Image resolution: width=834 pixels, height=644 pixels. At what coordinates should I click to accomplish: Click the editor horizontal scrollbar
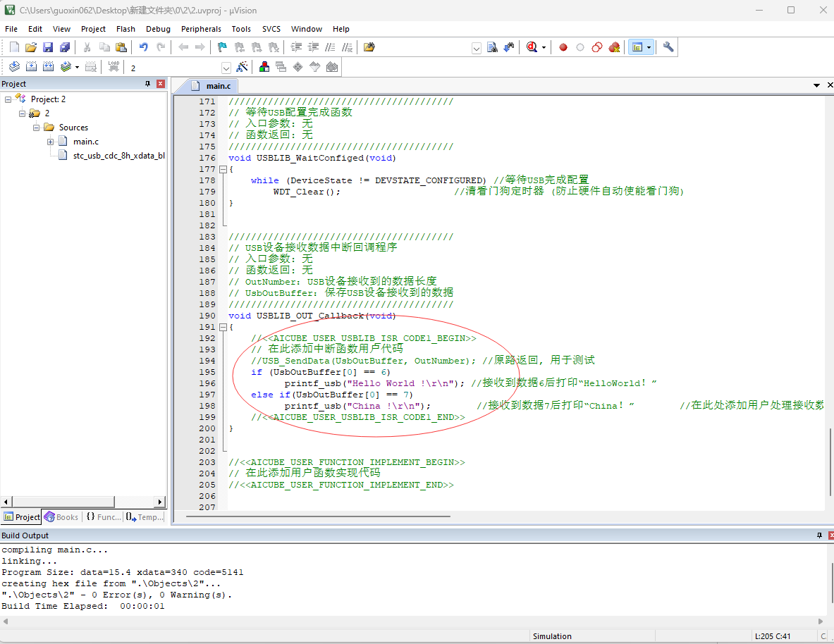[x=318, y=516]
